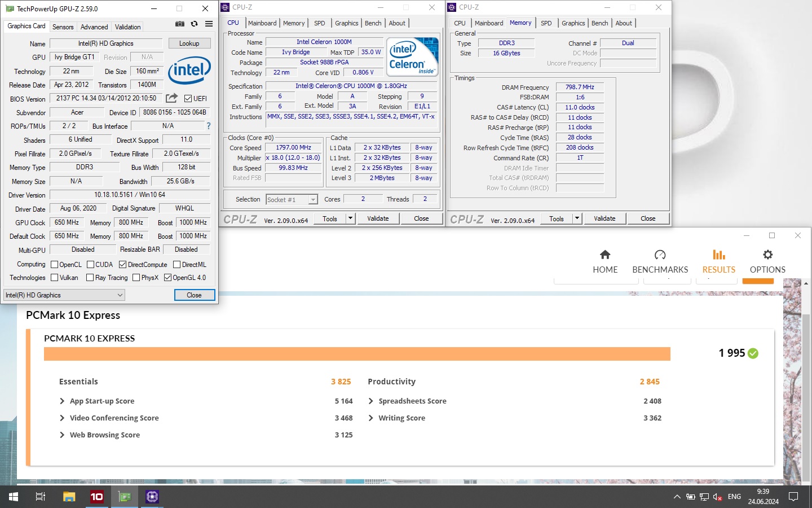Open Bench tab in CPU-Z CPU window

pos(373,23)
